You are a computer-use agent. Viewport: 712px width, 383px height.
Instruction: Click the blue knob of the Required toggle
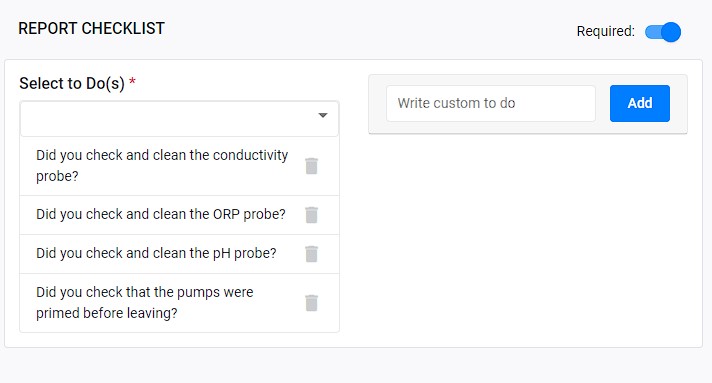(671, 32)
